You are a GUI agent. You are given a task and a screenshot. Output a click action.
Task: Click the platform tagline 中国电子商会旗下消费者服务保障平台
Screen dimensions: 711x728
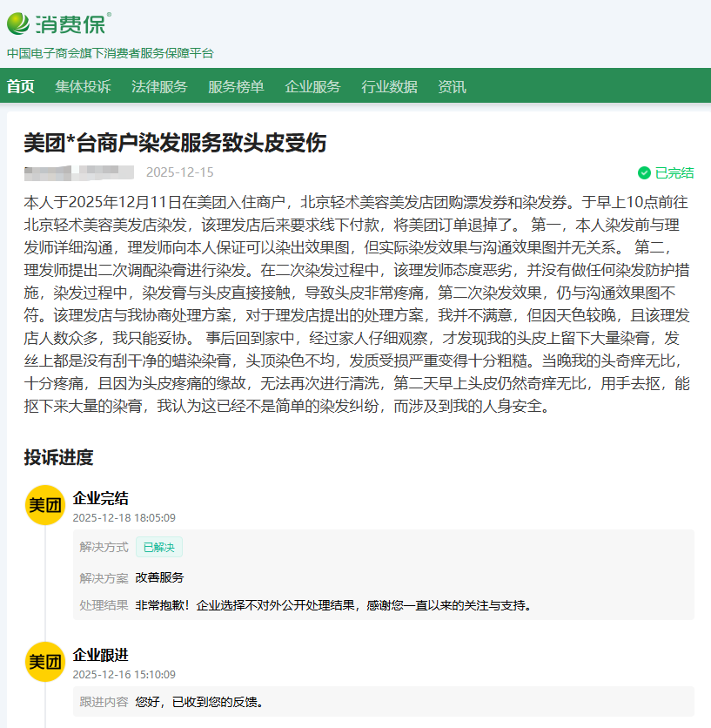pyautogui.click(x=111, y=53)
